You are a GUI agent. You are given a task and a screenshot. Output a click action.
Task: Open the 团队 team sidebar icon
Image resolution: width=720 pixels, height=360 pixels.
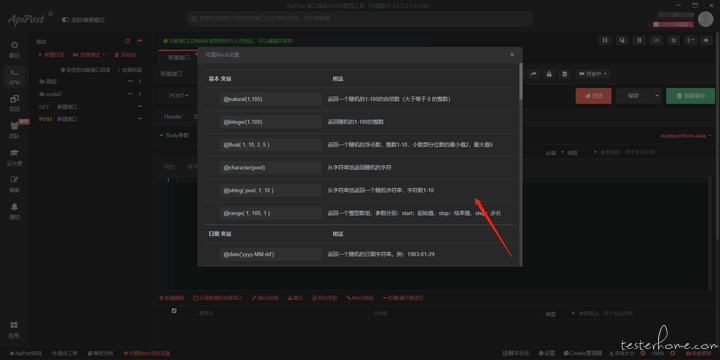[14, 130]
